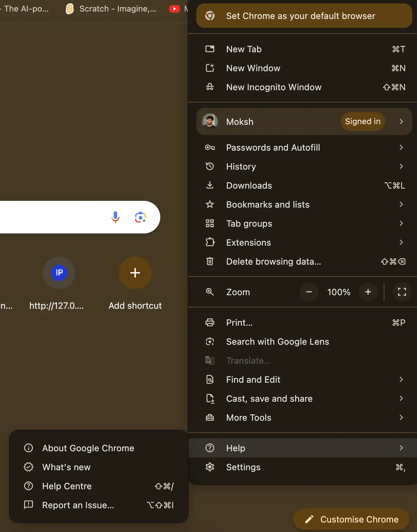Expand Find and Edit submenu arrow
The image size is (417, 532).
tap(401, 379)
